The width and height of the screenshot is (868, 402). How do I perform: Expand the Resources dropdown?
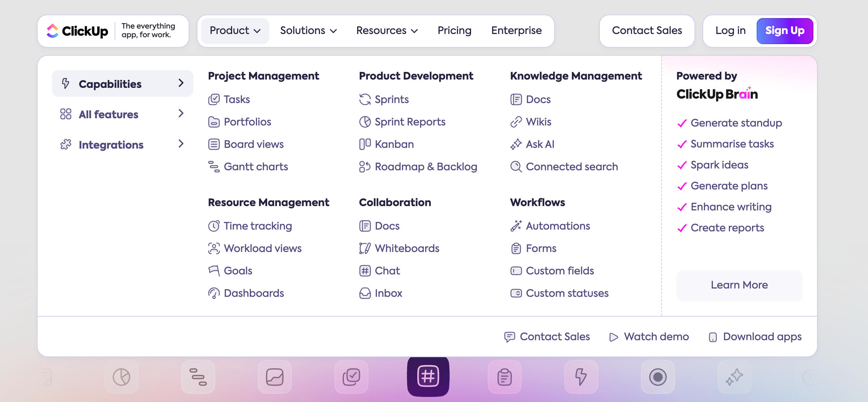click(x=387, y=31)
